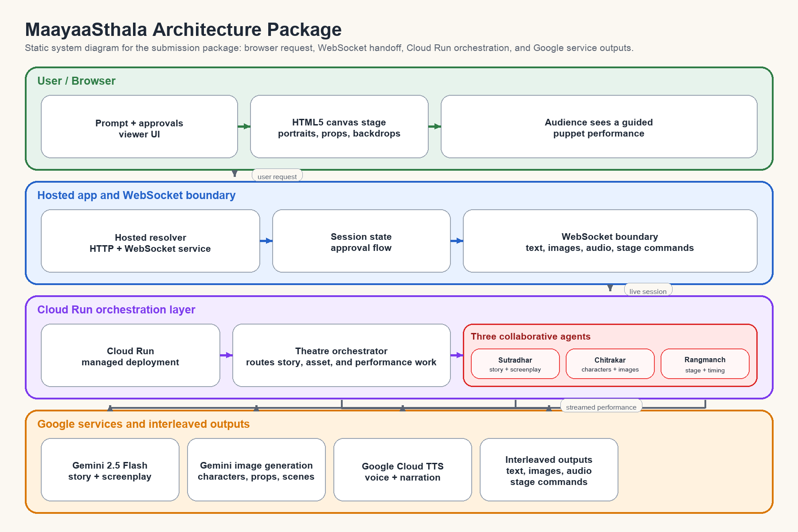Screen dimensions: 798x532
Task: Click arrow from Cloud Run to Theatre orchestrator
Action: (x=226, y=355)
